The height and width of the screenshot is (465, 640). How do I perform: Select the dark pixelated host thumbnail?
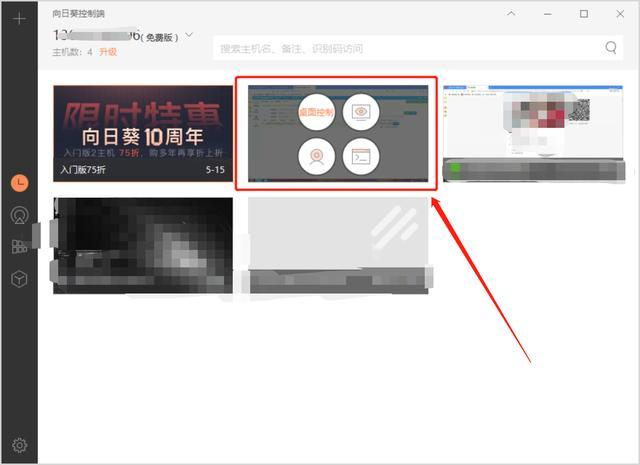pyautogui.click(x=143, y=245)
